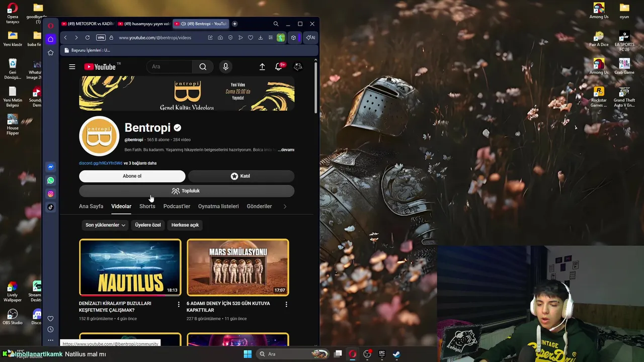Toggle the VPN badge in address bar

pos(101,38)
